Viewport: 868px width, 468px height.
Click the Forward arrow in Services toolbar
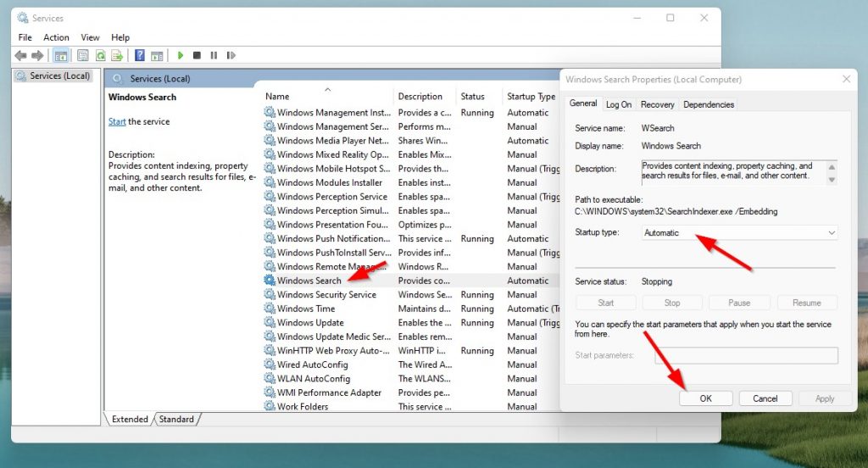click(x=37, y=55)
